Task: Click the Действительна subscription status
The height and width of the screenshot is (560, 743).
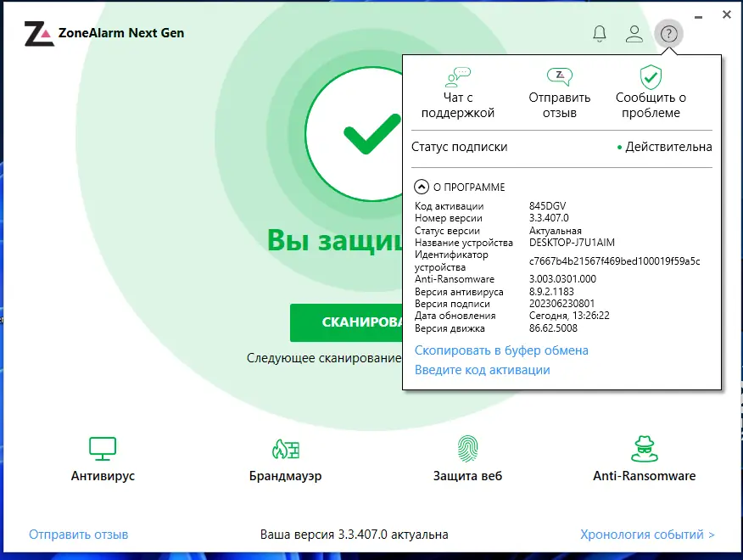Action: 664,147
